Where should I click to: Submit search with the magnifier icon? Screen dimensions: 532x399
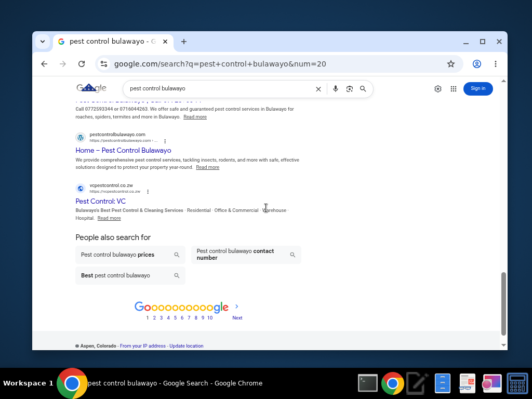coord(363,88)
